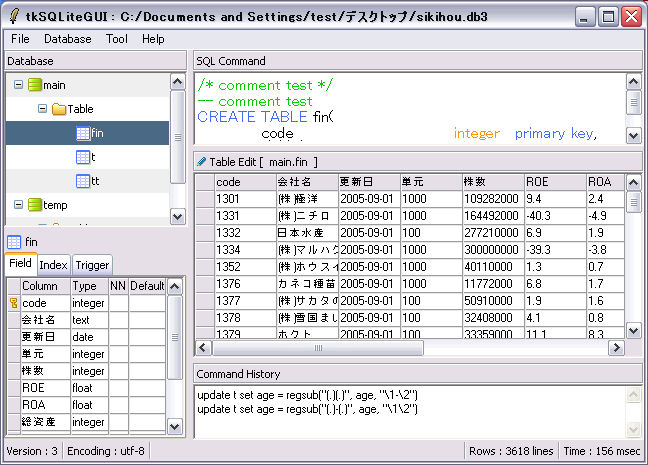Click the primary key icon beside code

point(13,303)
